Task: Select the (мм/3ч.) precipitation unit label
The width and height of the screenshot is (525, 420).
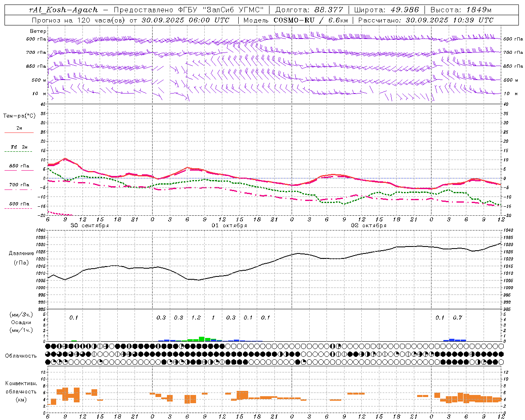Action: coord(21,315)
